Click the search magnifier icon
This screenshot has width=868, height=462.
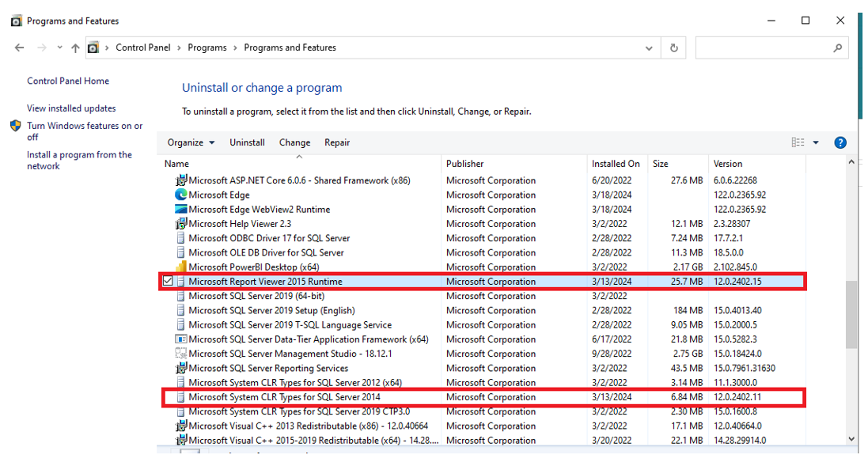(x=838, y=48)
